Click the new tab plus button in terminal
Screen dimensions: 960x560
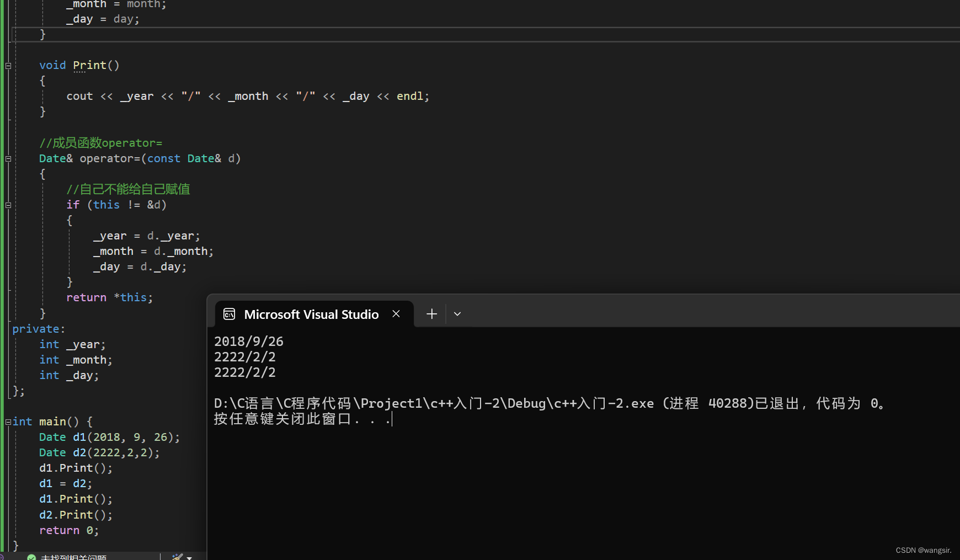pos(431,314)
